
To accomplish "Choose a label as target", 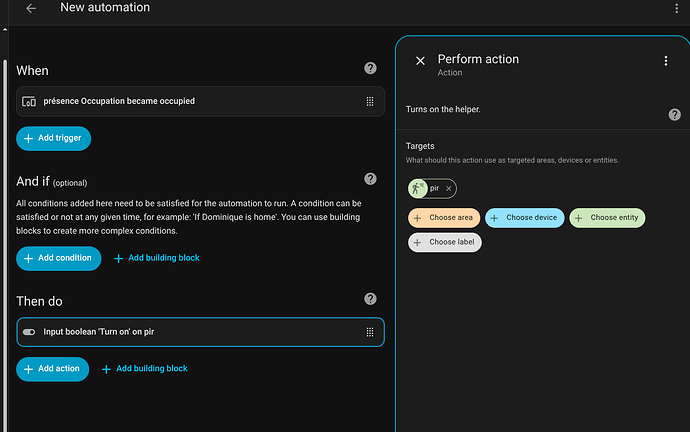I will tap(445, 242).
